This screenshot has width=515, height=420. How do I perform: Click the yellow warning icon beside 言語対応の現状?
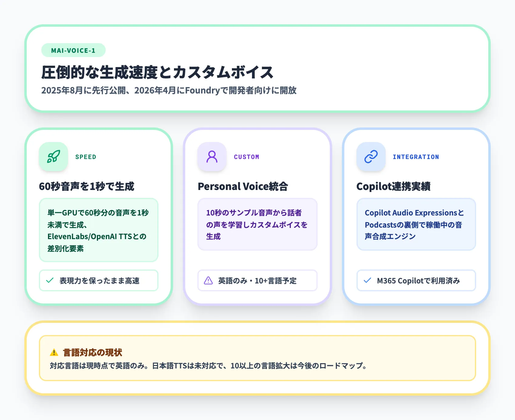[54, 352]
